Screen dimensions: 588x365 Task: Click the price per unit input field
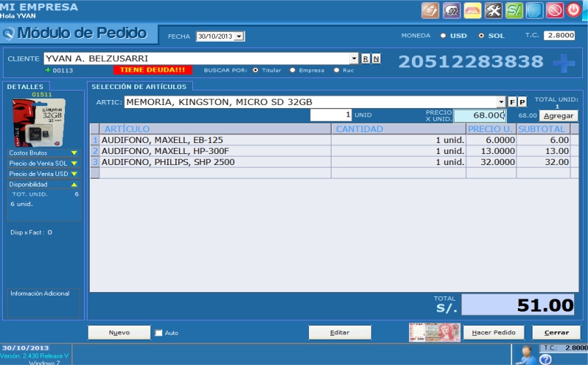(479, 115)
